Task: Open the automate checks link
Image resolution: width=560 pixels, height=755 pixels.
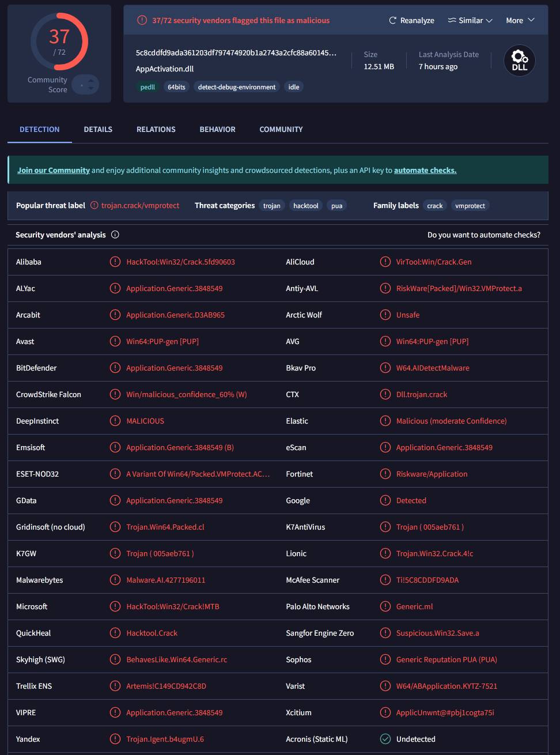Action: tap(425, 170)
